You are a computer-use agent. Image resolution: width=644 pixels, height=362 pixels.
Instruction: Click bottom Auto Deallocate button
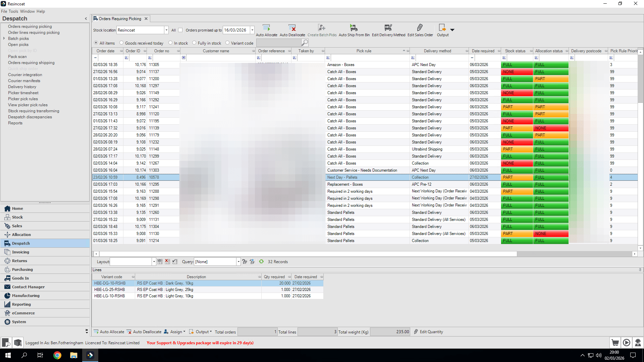click(x=144, y=332)
